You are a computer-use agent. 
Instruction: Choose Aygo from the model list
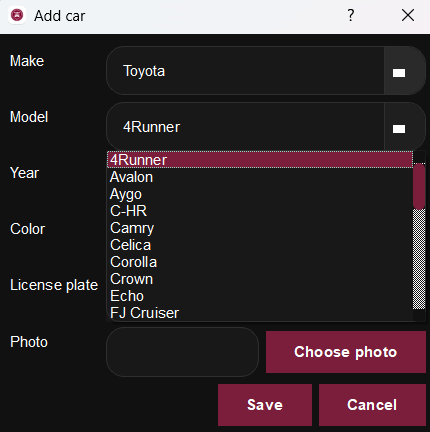[260, 194]
